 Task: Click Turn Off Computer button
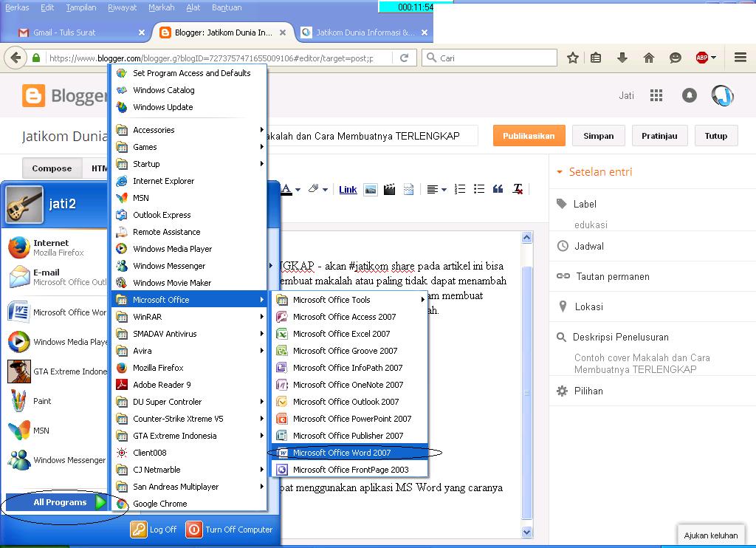tap(230, 530)
